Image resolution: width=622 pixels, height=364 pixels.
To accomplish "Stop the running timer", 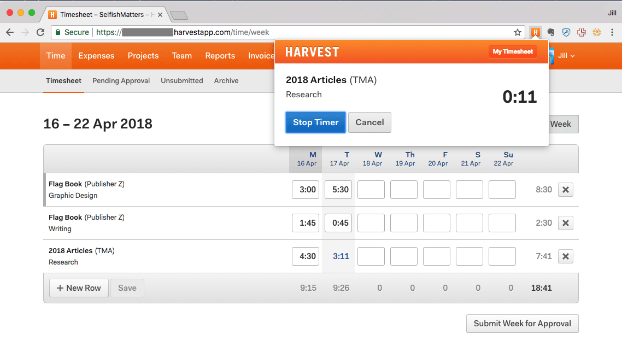I will (315, 122).
